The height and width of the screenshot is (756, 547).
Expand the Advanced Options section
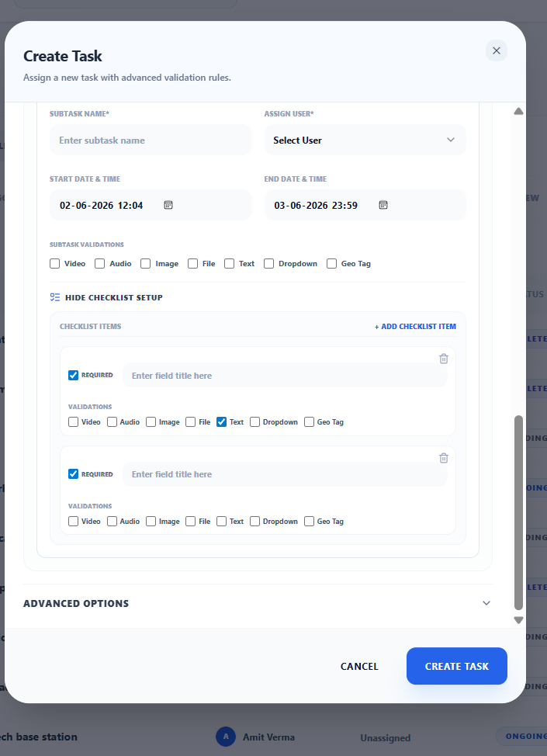pyautogui.click(x=258, y=603)
